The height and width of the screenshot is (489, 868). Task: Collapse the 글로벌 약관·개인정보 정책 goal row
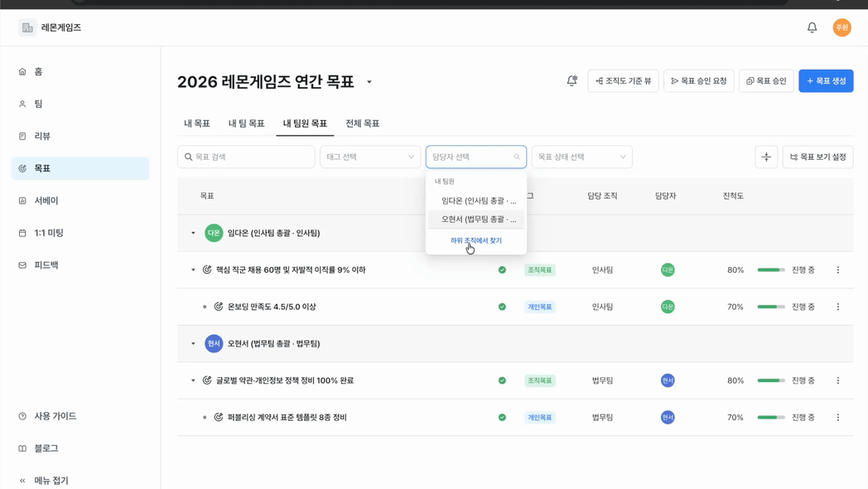pos(193,380)
